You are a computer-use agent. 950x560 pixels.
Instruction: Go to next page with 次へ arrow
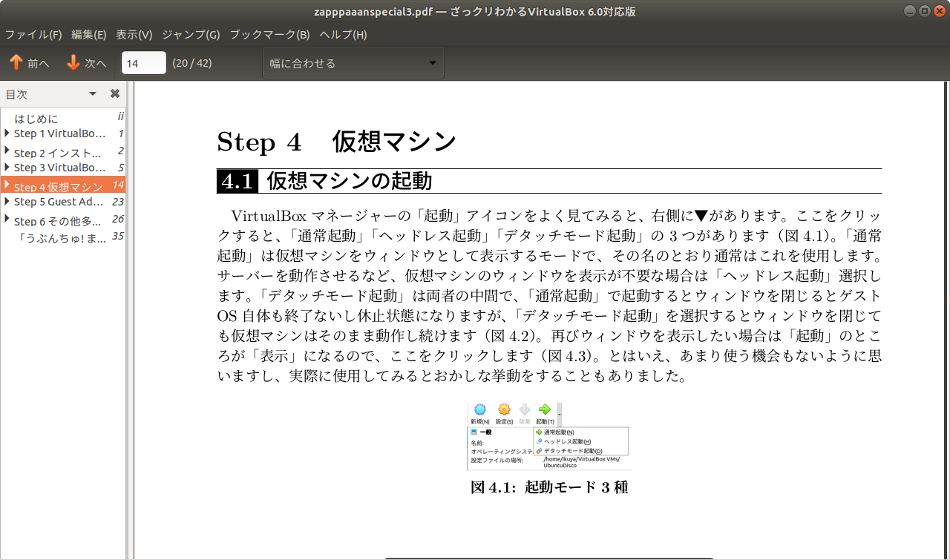tap(86, 63)
